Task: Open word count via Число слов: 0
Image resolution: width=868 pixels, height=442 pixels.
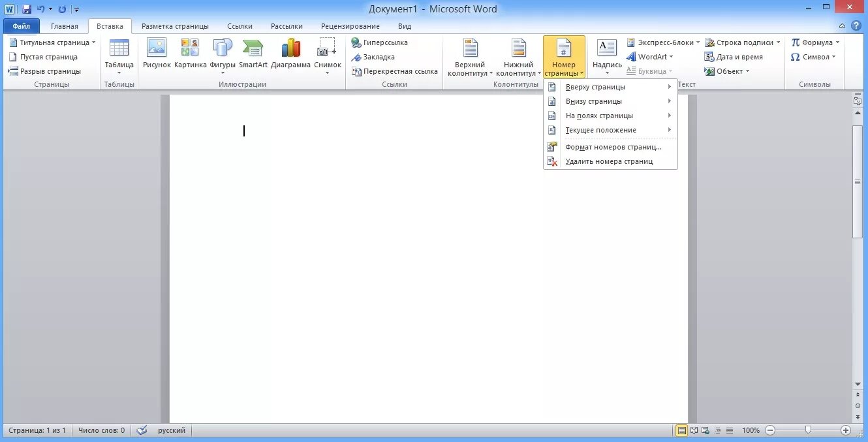Action: pyautogui.click(x=101, y=430)
